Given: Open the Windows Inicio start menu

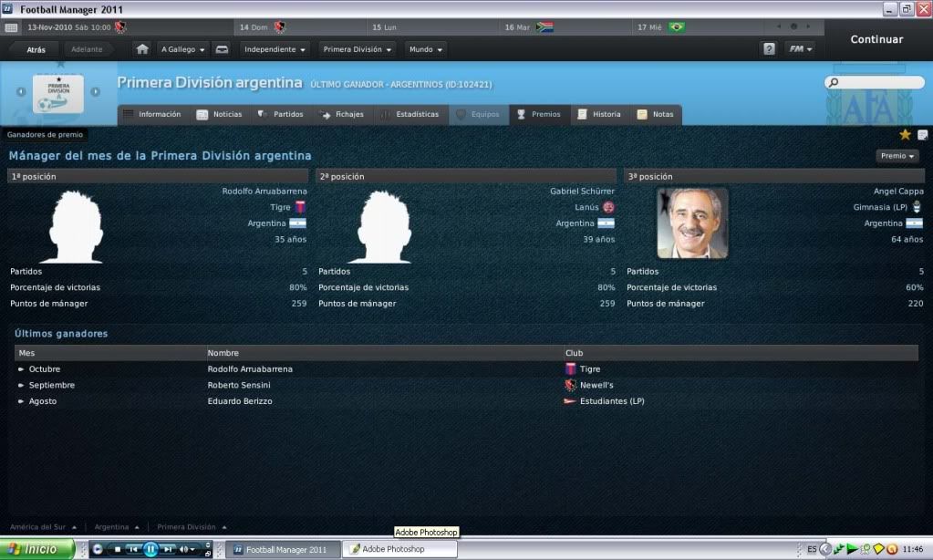Looking at the screenshot, I should (36, 549).
